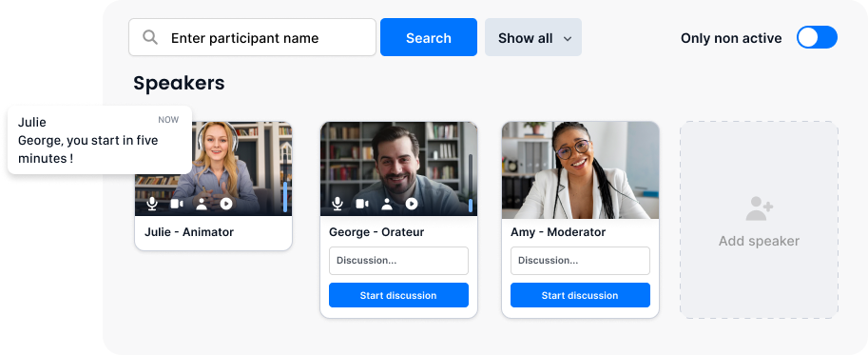Viewport: 868px width, 355px height.
Task: Mute Julie's microphone icon
Action: (x=152, y=204)
